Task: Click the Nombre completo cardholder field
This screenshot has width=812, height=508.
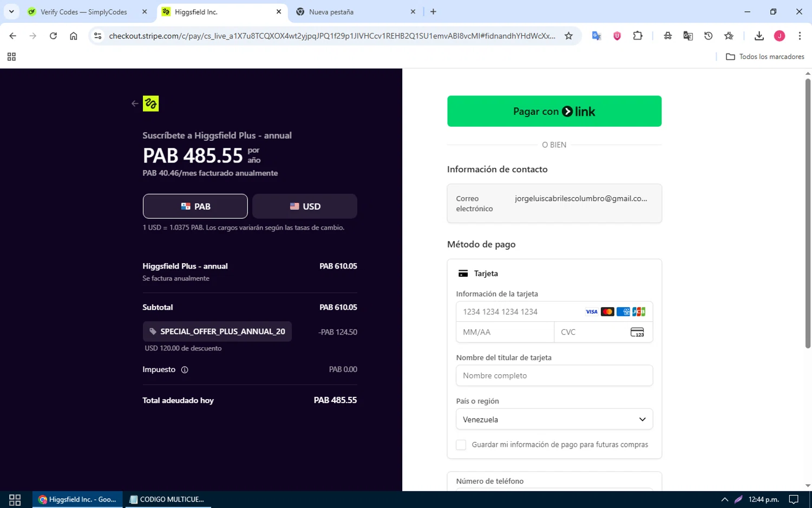Action: [x=554, y=376]
